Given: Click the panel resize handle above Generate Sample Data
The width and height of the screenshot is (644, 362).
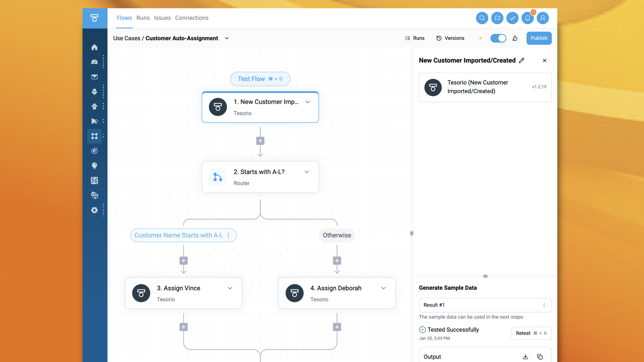Looking at the screenshot, I should (485, 276).
